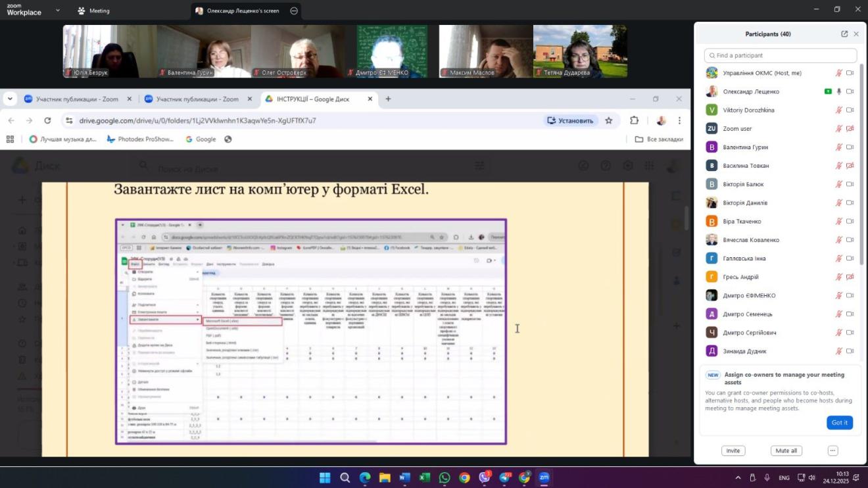Toggle mute for Viktoriy Dorozhkina
Image resolution: width=868 pixels, height=488 pixels.
(x=839, y=110)
